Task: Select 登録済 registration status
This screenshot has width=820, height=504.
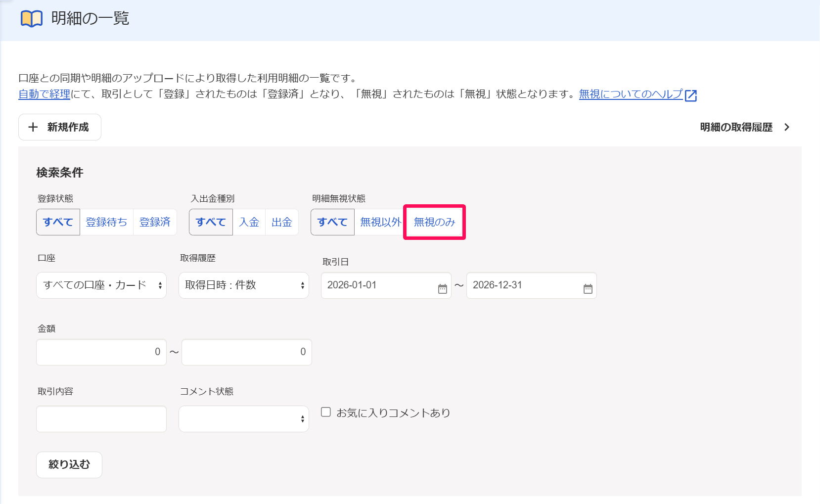Action: [x=155, y=222]
